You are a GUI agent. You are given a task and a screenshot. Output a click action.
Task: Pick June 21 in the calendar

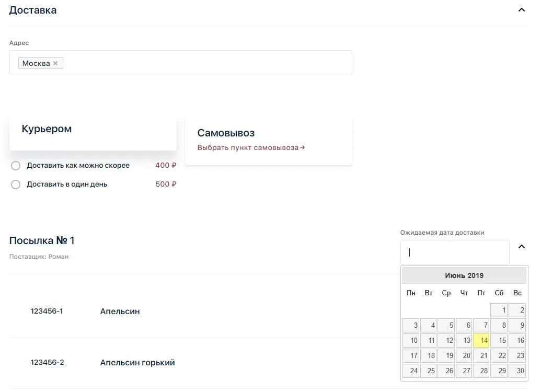(x=481, y=355)
